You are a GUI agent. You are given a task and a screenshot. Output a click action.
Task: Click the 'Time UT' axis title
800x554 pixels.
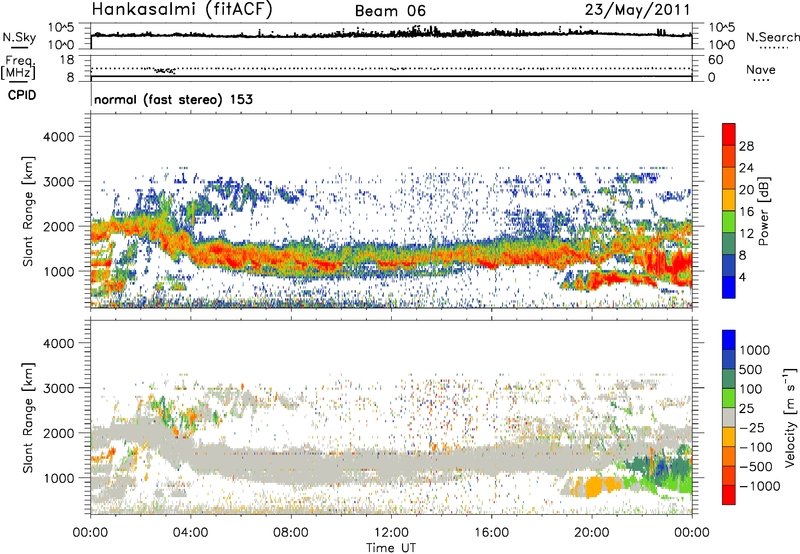pos(391,547)
